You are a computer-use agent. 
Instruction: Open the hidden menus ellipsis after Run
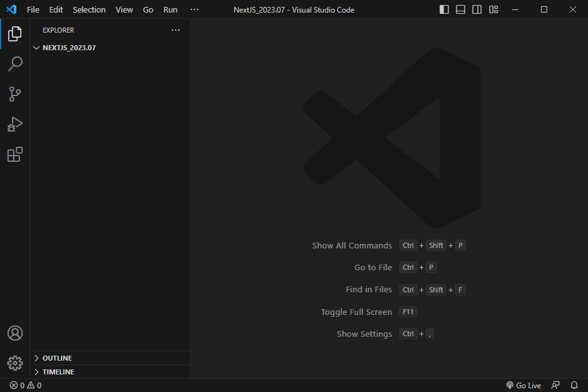(x=195, y=9)
